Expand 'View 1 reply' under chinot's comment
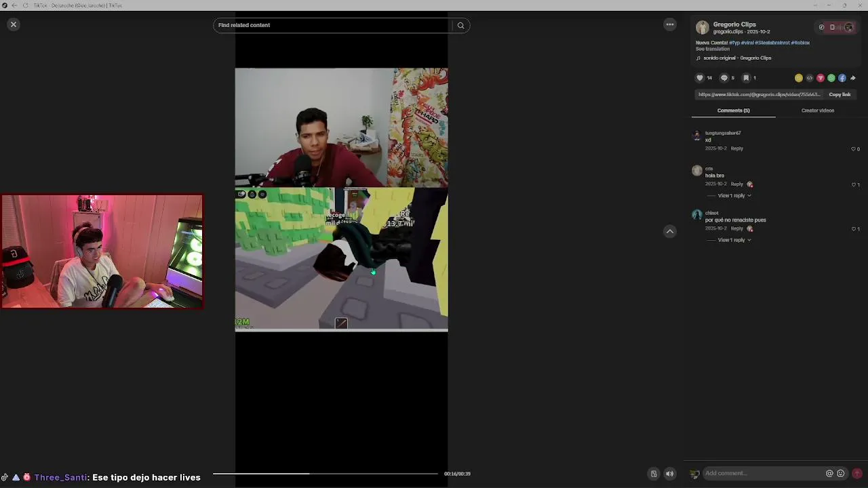This screenshot has height=488, width=868. [734, 240]
